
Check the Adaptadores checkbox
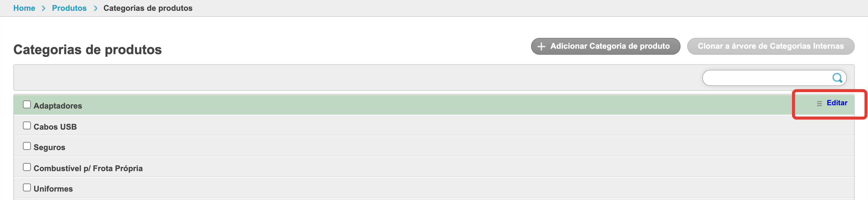tap(27, 105)
